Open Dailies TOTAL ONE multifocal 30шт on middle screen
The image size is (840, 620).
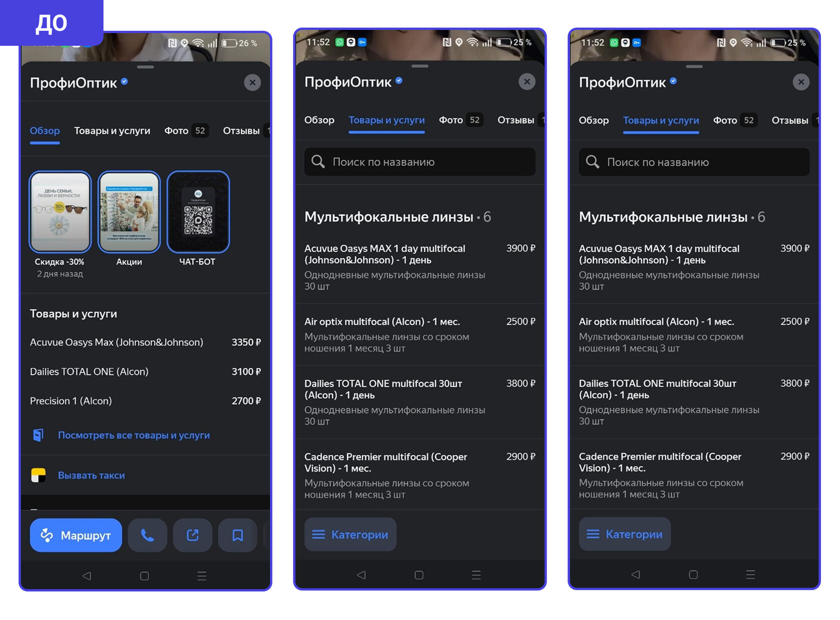pos(420,402)
